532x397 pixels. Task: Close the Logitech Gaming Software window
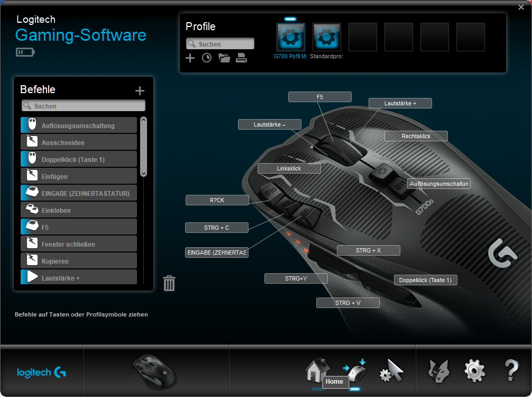click(521, 7)
